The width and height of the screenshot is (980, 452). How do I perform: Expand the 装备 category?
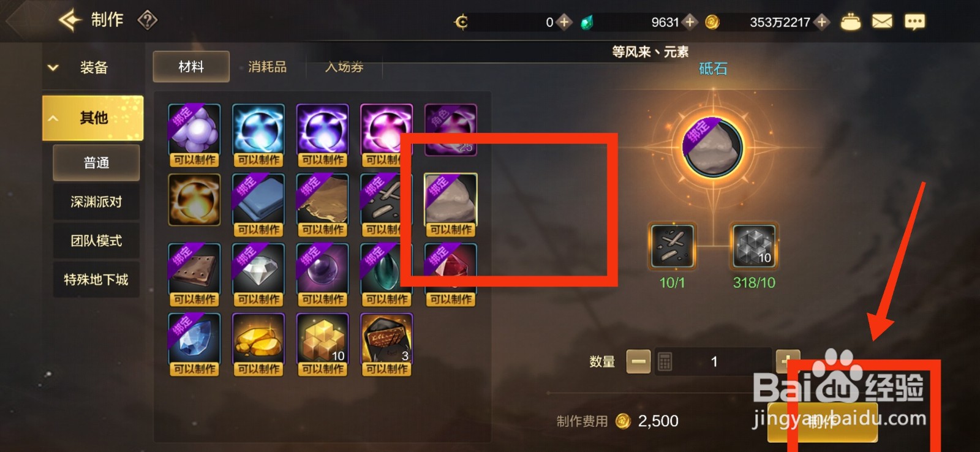[92, 67]
